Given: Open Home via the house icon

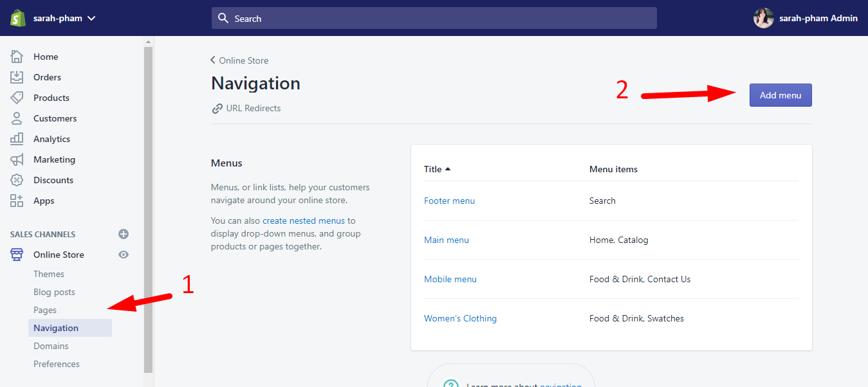Looking at the screenshot, I should (17, 57).
